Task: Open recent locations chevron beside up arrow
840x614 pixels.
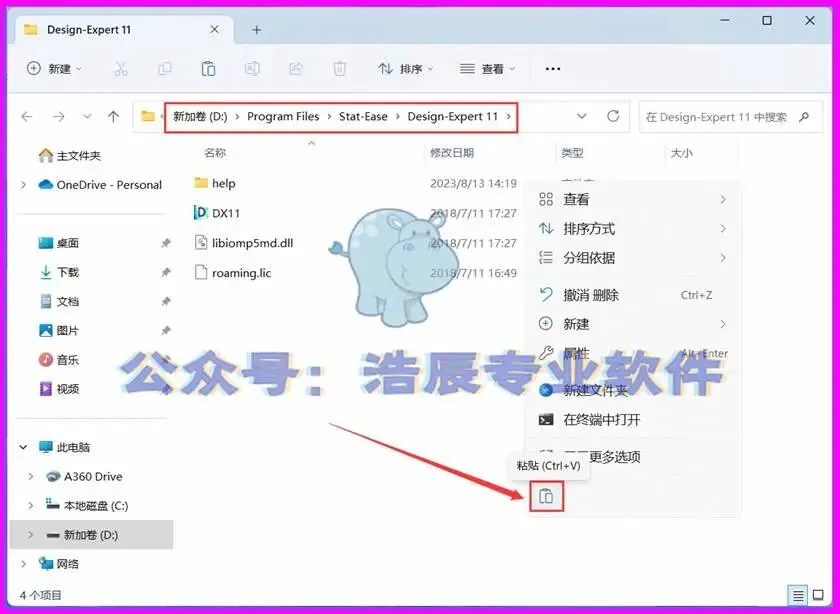Action: click(87, 116)
